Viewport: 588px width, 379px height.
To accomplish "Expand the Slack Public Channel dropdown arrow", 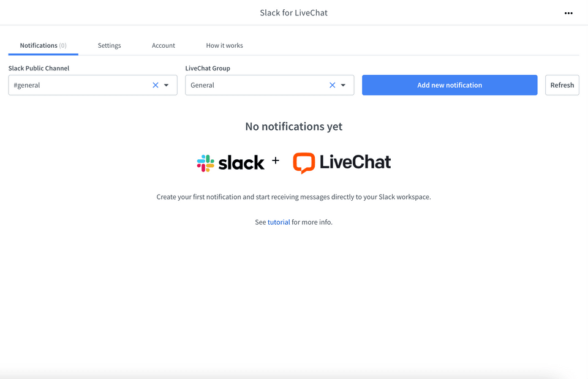I will tap(166, 85).
